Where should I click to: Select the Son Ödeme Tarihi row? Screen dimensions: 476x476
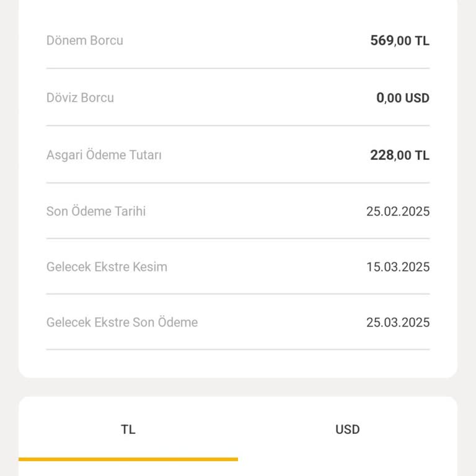pos(238,211)
